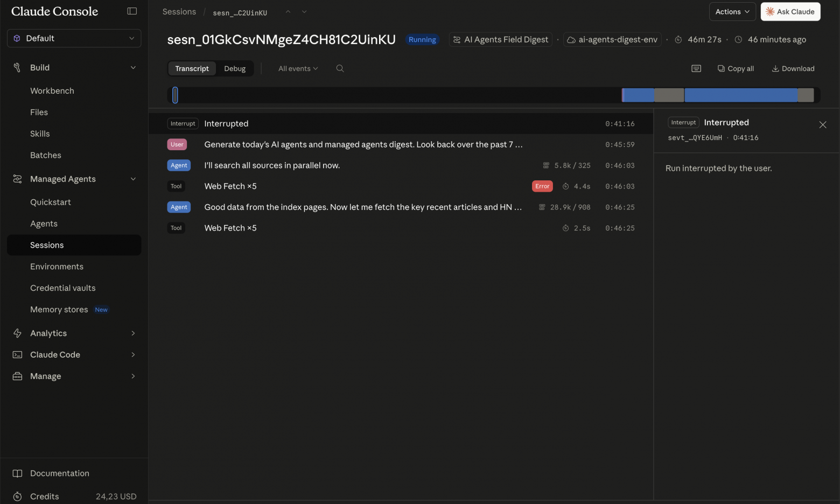The image size is (840, 504).
Task: Click the search events icon
Action: coord(340,68)
